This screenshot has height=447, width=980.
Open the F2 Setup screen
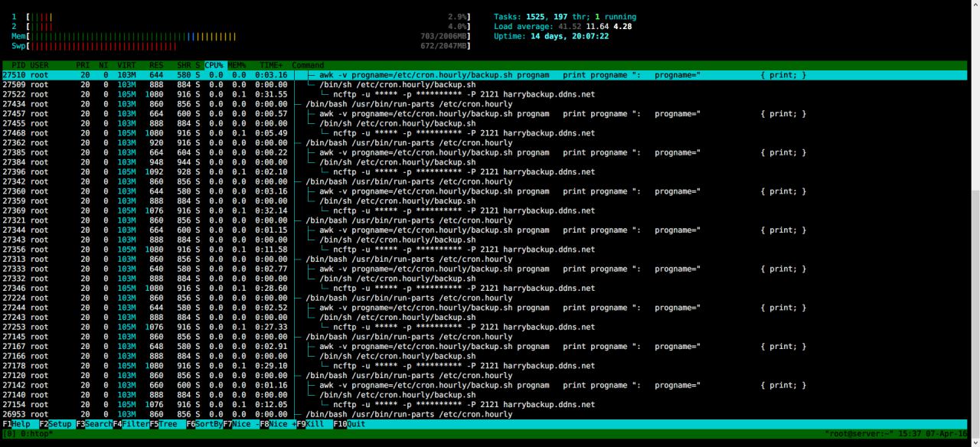point(57,424)
